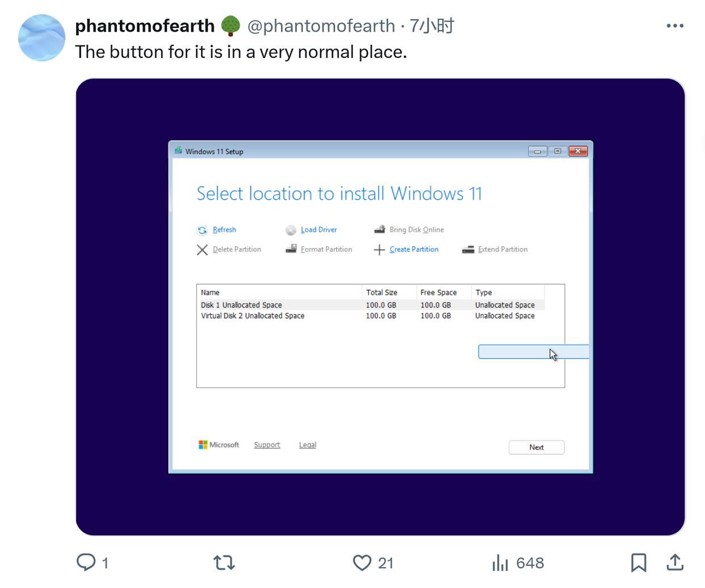The height and width of the screenshot is (588, 705).
Task: Bookmark the tweet
Action: 639,562
